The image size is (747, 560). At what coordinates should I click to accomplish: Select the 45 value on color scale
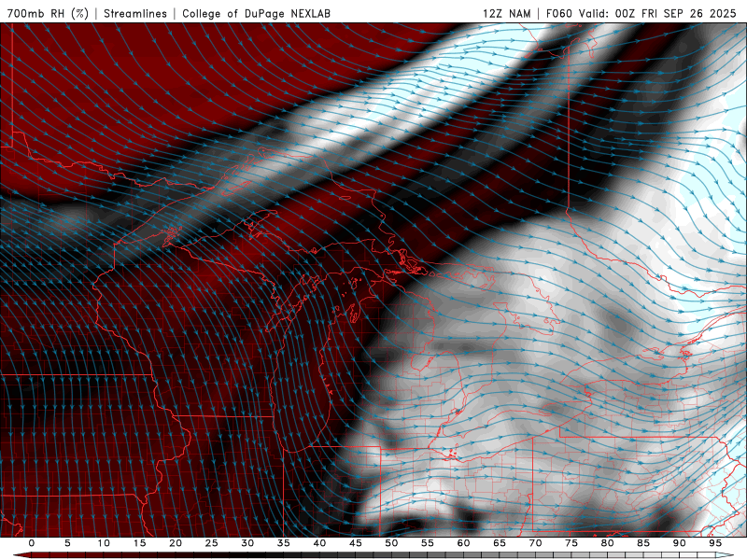(356, 543)
